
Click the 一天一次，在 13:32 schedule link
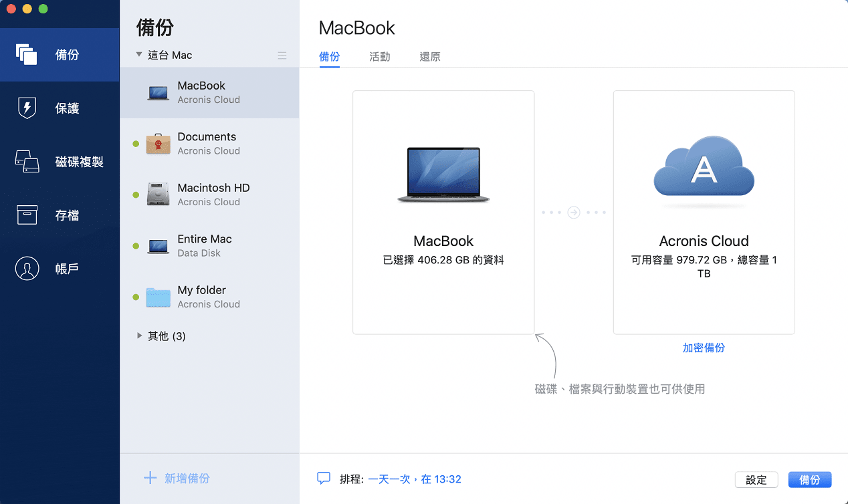414,479
